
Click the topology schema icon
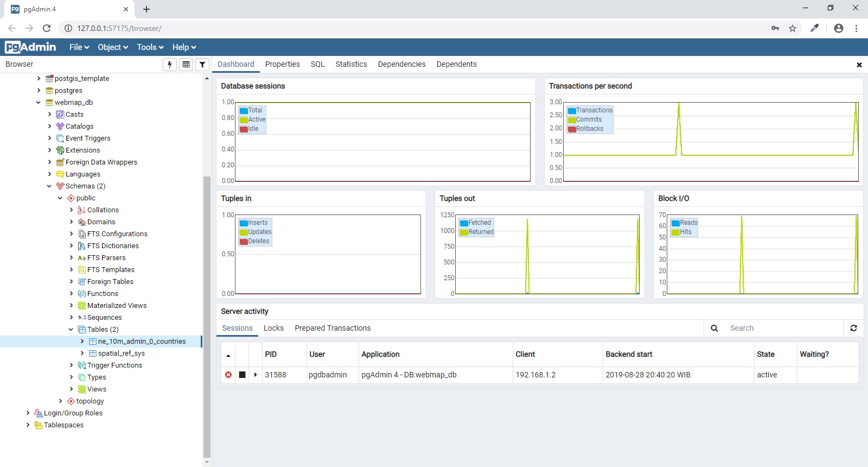coord(71,401)
